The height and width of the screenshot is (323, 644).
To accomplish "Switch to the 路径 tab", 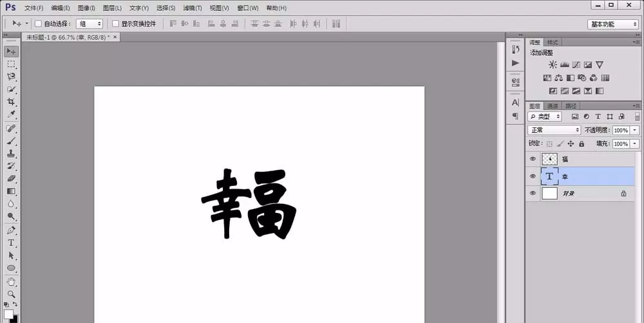I will [571, 106].
